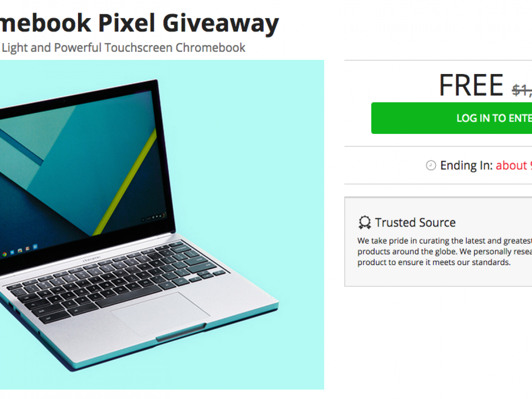Click the Gmail icon on the laptop's shelf
This screenshot has width=532, height=399.
(x=27, y=249)
